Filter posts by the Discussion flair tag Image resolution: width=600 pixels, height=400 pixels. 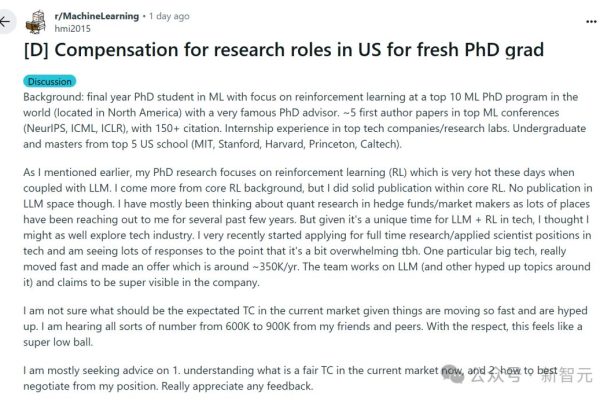tap(50, 82)
